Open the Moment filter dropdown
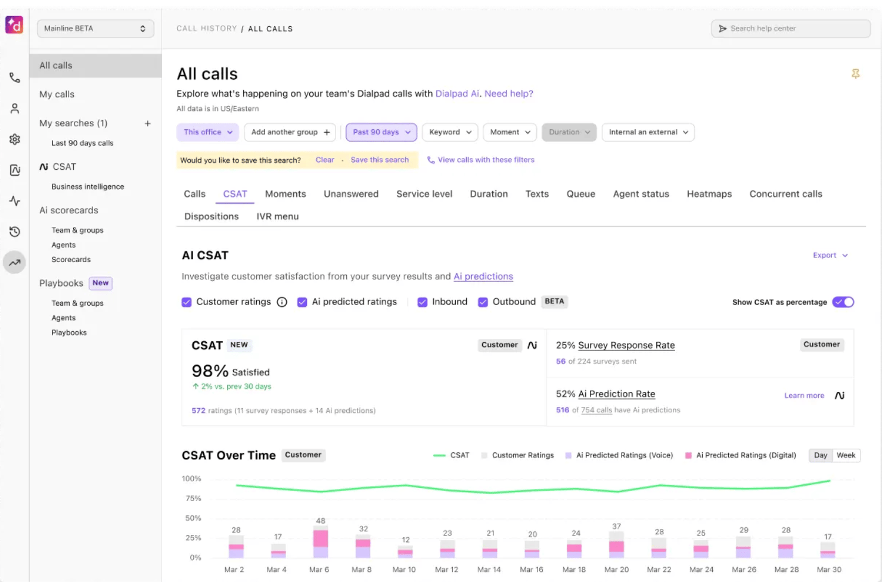Viewport: 882px width, 588px height. (510, 132)
